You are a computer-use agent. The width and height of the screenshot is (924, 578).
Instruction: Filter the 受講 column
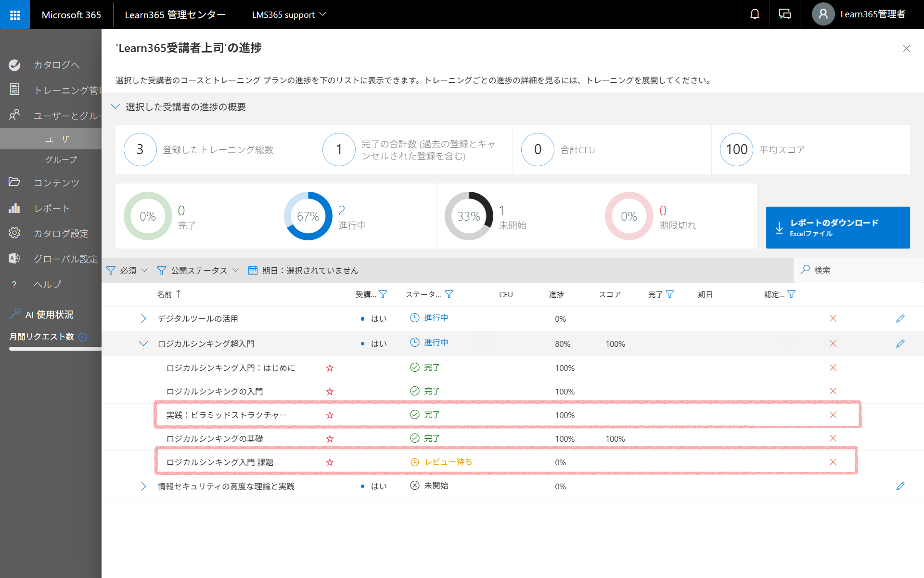click(383, 294)
